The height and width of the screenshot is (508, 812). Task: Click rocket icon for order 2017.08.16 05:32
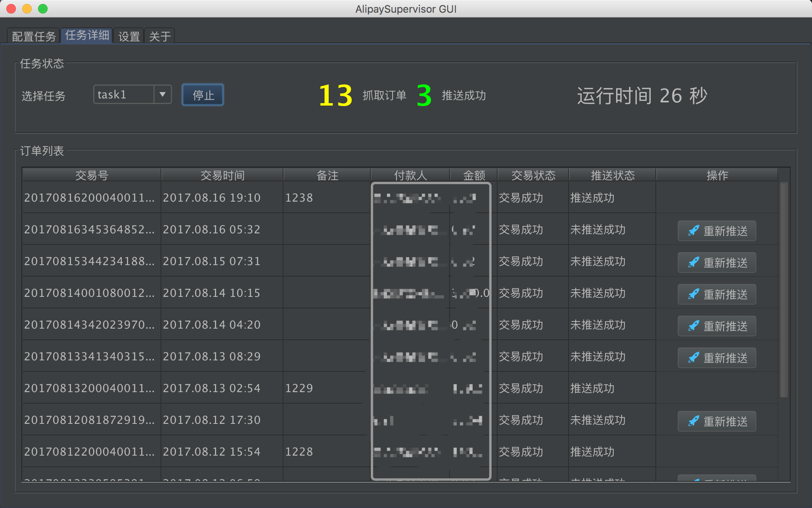[693, 231]
